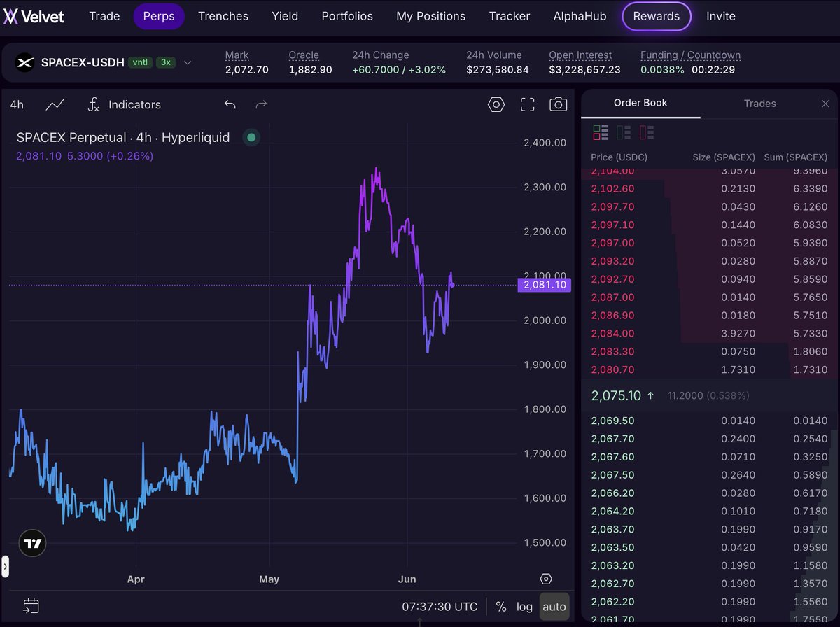Select ask price 2,080.70
Viewport: 840px width, 627px height.
tap(612, 369)
